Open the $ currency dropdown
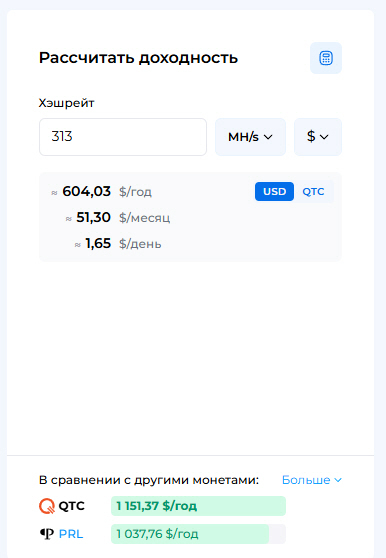 pyautogui.click(x=318, y=137)
